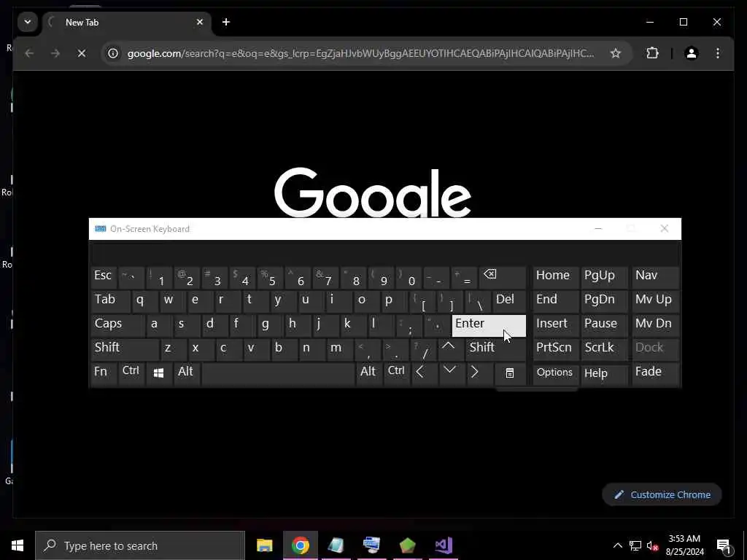Toggle Fn key on On-Screen Keyboard

click(104, 373)
